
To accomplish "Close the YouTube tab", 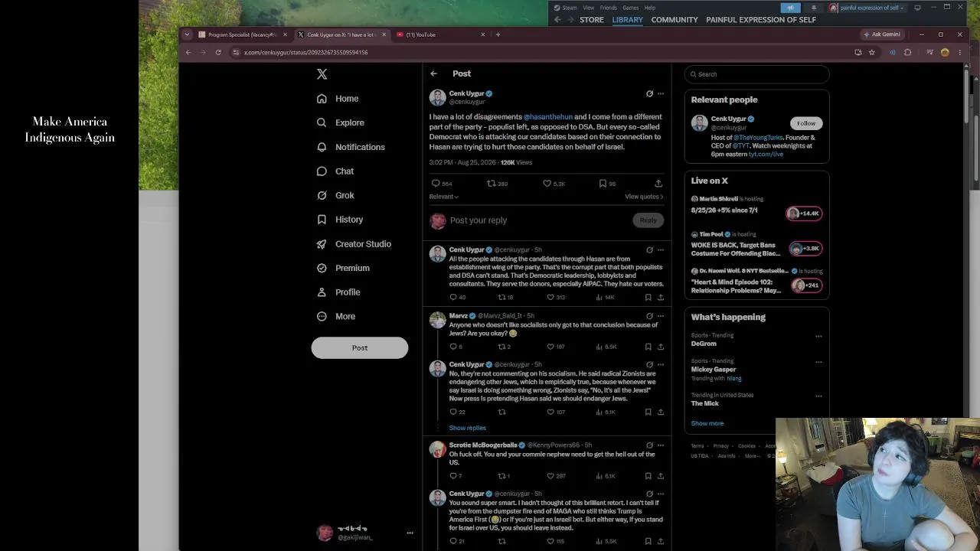I will pos(483,34).
